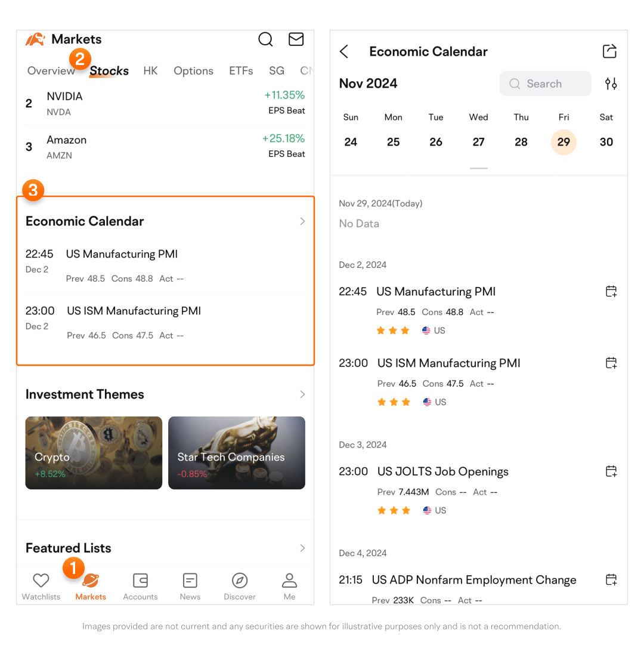The width and height of the screenshot is (644, 645).
Task: Open the Options tab
Action: pos(194,71)
